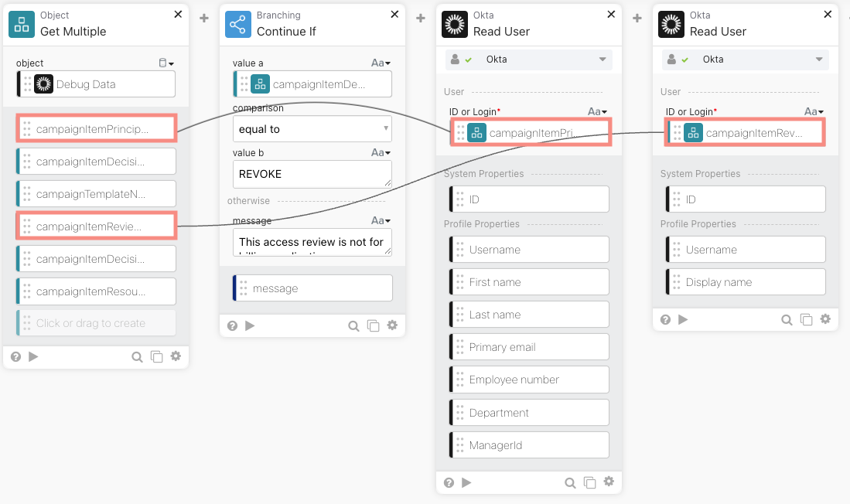Screen dimensions: 850x504
Task: Open the comparison 'equal to' dropdown
Action: click(312, 129)
